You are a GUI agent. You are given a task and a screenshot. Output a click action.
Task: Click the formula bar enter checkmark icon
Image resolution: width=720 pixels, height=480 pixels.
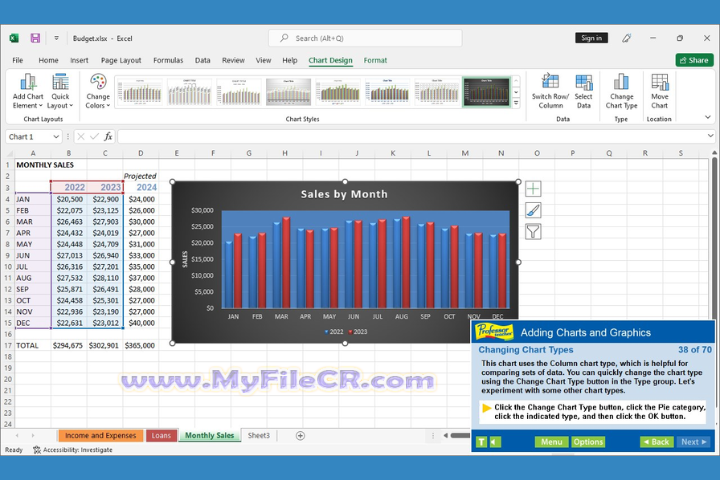(94, 136)
